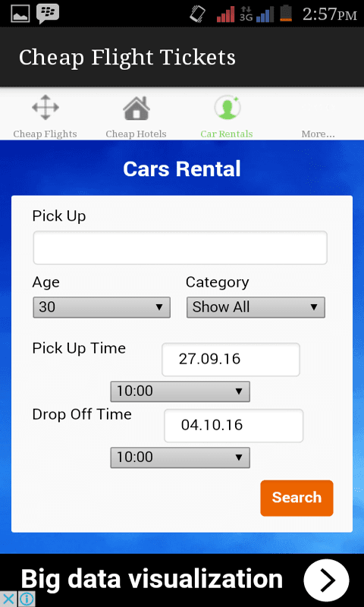
Task: Select the pick up date field 27.09.16
Action: click(231, 359)
